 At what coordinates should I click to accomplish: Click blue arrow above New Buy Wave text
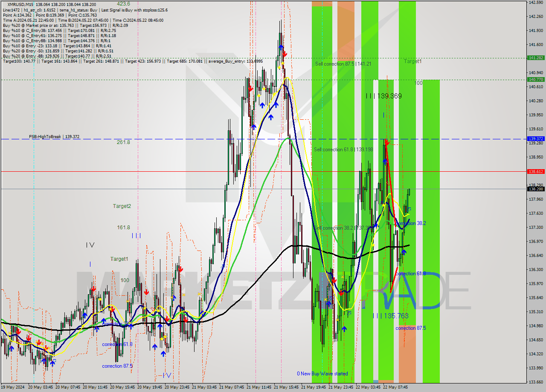344,329
